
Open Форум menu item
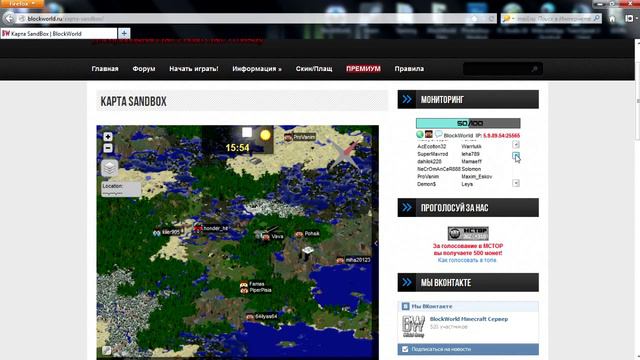[144, 69]
